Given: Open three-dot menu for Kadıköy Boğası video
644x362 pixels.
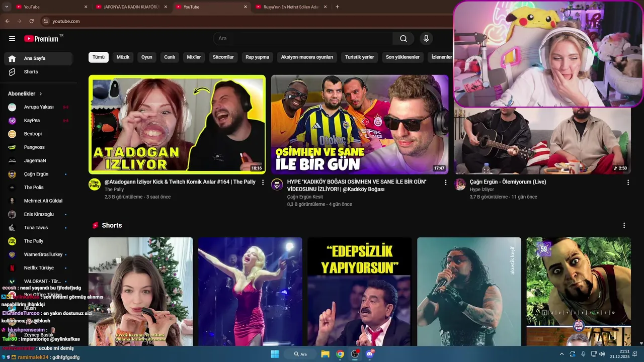Looking at the screenshot, I should (x=445, y=183).
